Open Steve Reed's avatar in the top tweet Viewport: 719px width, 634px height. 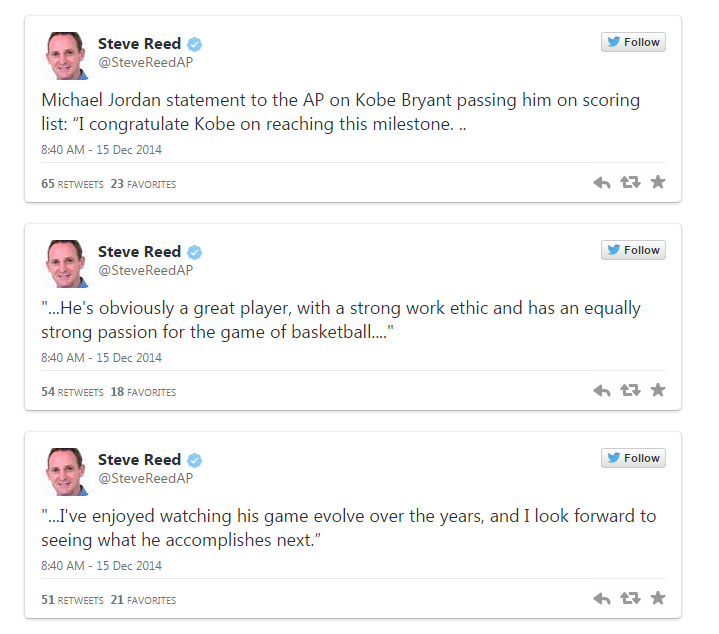coord(66,56)
